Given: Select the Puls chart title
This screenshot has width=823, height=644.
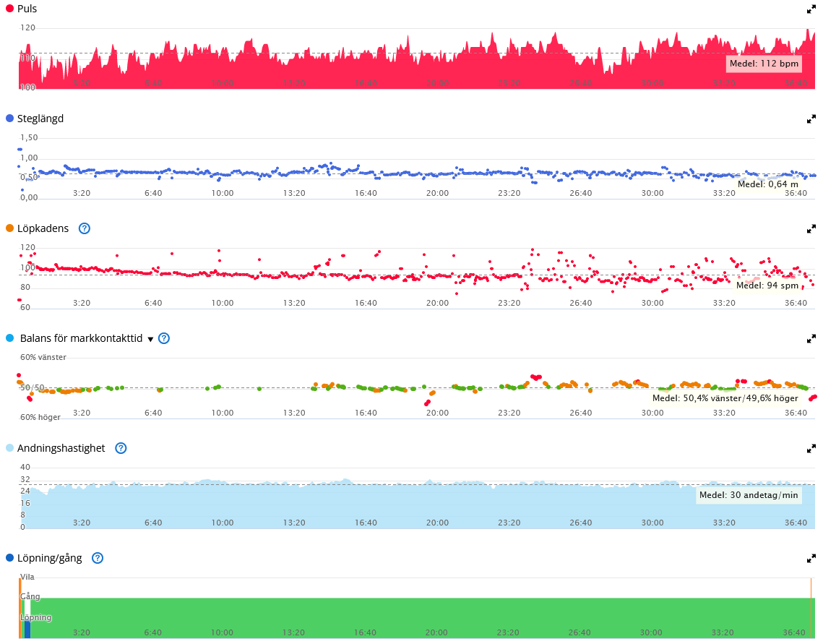Looking at the screenshot, I should tap(27, 9).
